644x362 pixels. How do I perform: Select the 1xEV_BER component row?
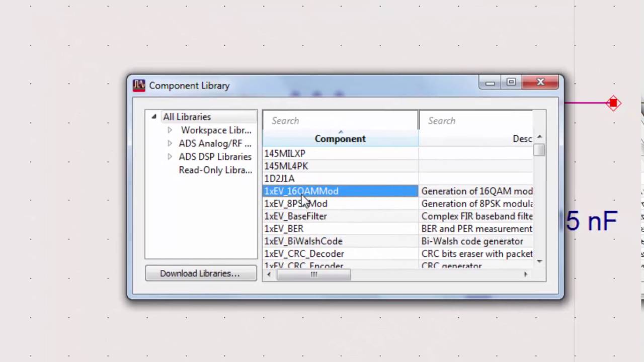tap(340, 229)
